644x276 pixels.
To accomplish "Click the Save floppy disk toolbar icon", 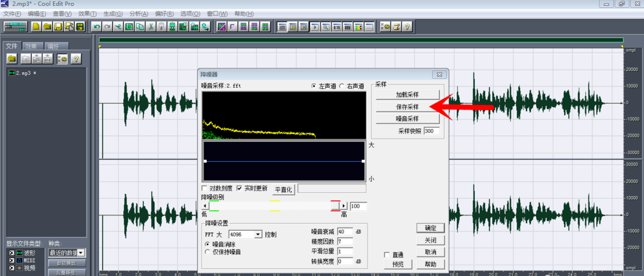I will (x=58, y=26).
